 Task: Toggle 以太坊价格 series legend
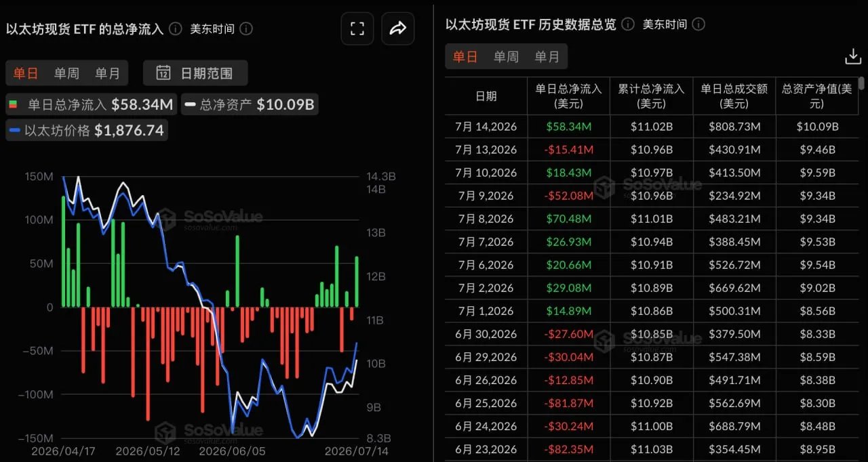click(x=87, y=130)
